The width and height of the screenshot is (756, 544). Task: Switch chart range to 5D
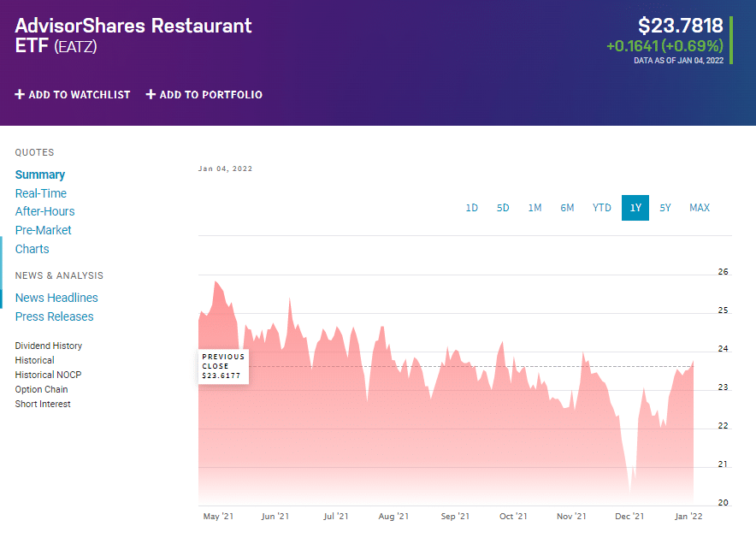point(503,208)
